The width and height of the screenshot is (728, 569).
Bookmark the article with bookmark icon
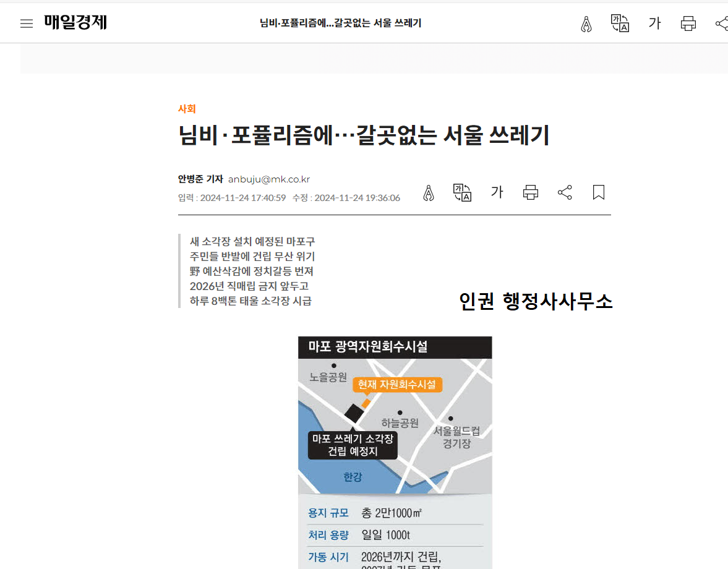599,192
